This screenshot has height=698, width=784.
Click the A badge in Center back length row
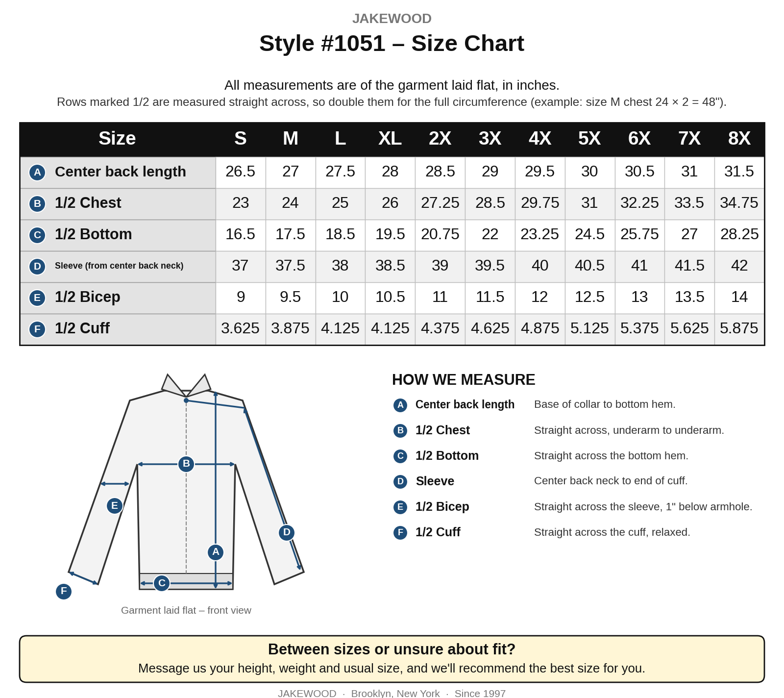point(37,173)
